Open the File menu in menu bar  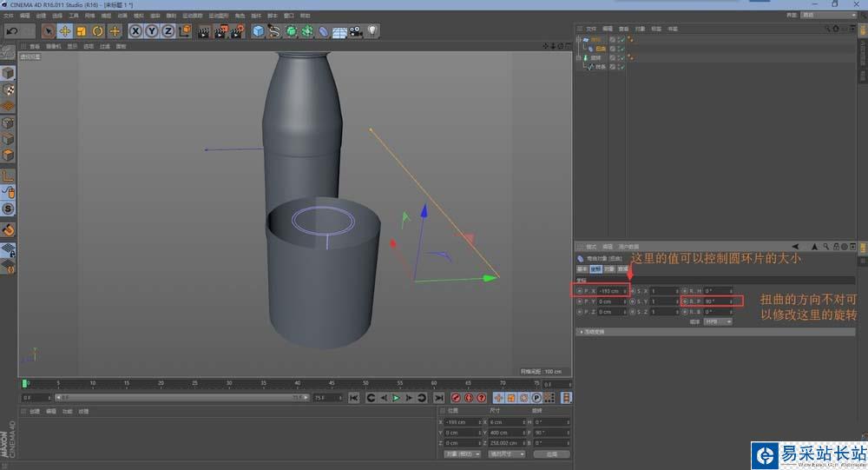coord(9,16)
